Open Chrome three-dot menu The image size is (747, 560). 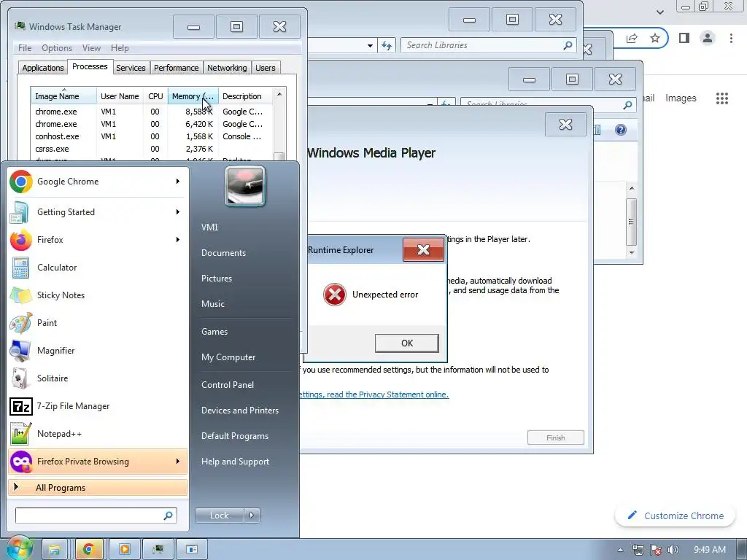click(x=731, y=38)
